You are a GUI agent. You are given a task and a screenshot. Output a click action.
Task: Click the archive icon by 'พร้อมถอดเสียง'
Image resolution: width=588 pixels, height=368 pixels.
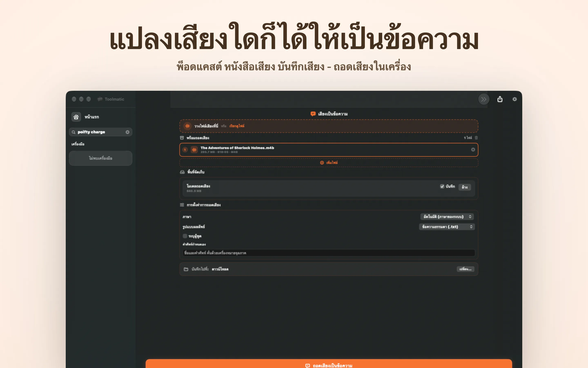[182, 138]
